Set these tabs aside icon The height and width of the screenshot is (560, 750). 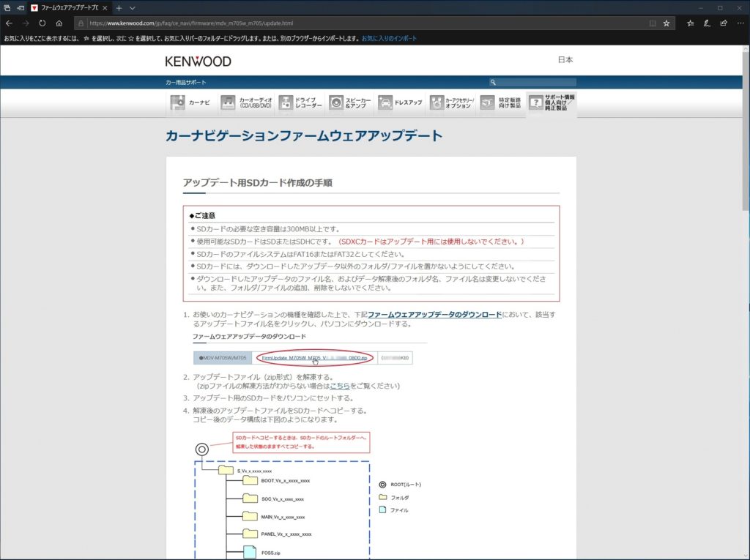click(x=21, y=7)
